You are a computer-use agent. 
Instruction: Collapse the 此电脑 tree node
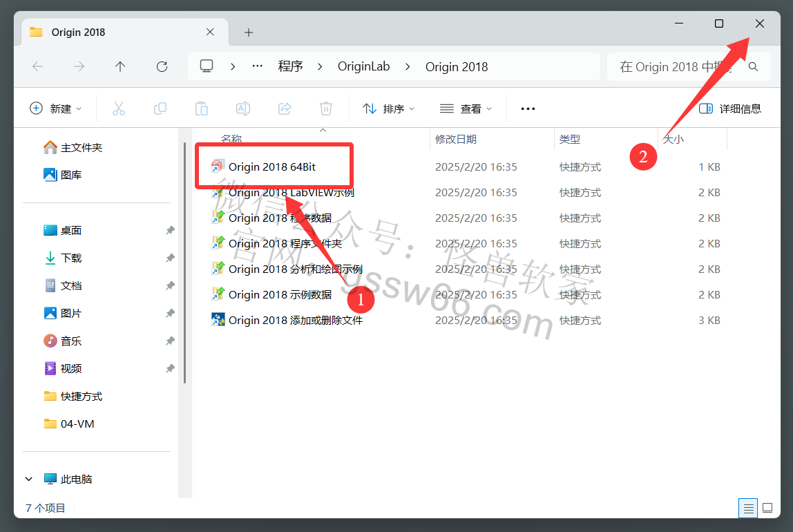[29, 479]
